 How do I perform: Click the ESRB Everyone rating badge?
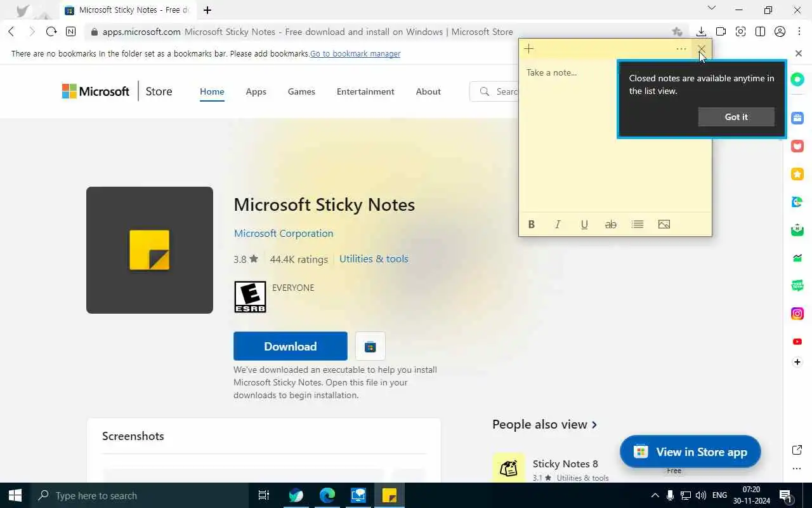click(x=250, y=297)
